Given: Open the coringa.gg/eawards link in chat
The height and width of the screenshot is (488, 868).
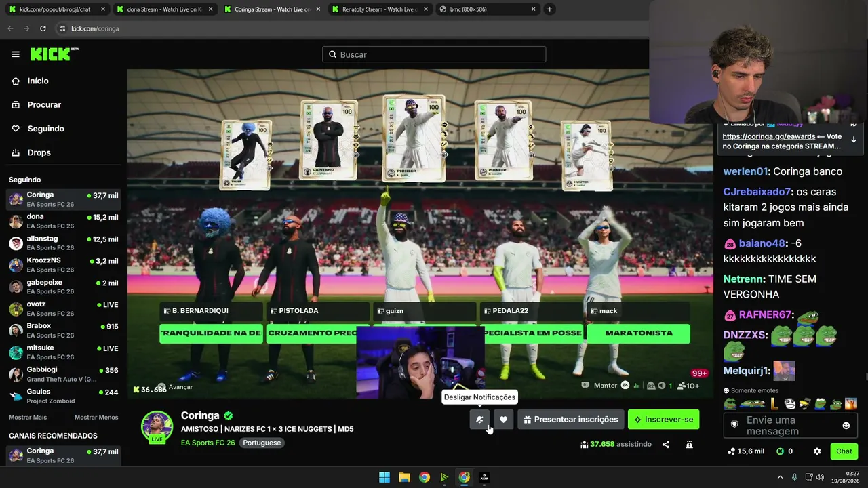Looking at the screenshot, I should click(769, 136).
